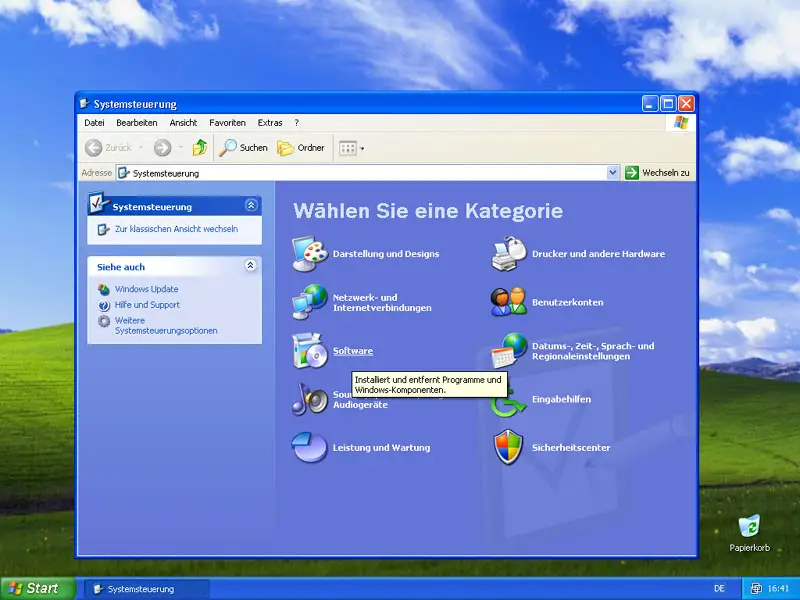
Task: Click the Drucker und andere Hardware printer icon
Action: pos(509,254)
